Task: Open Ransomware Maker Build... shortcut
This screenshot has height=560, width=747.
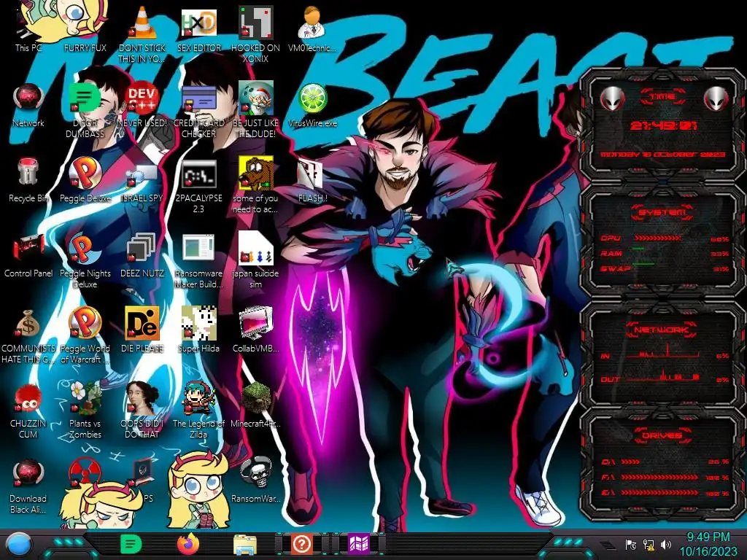Action: click(198, 261)
